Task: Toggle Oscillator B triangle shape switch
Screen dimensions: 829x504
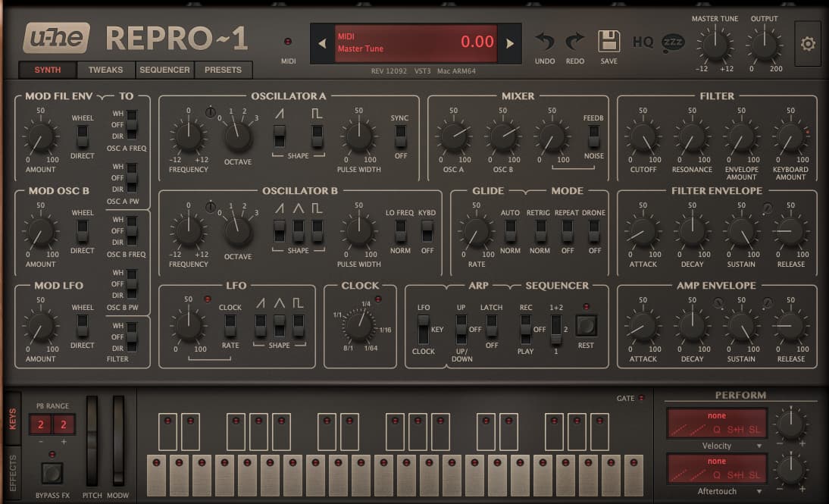Action: click(299, 230)
